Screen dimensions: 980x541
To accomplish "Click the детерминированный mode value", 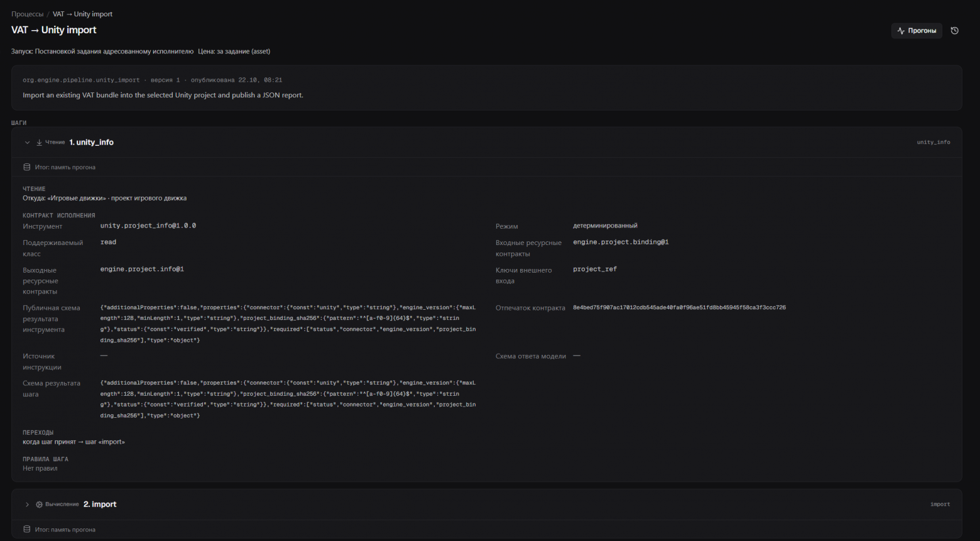I will click(x=605, y=226).
